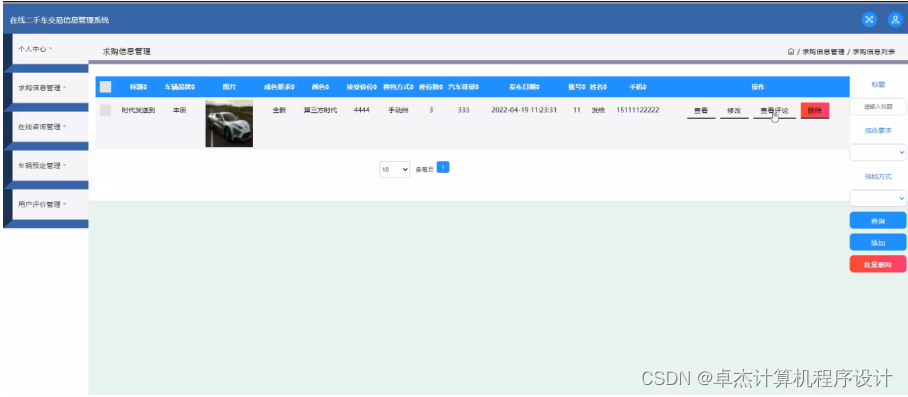Click the 操作 column header
This screenshot has height=397, width=908.
tap(758, 87)
